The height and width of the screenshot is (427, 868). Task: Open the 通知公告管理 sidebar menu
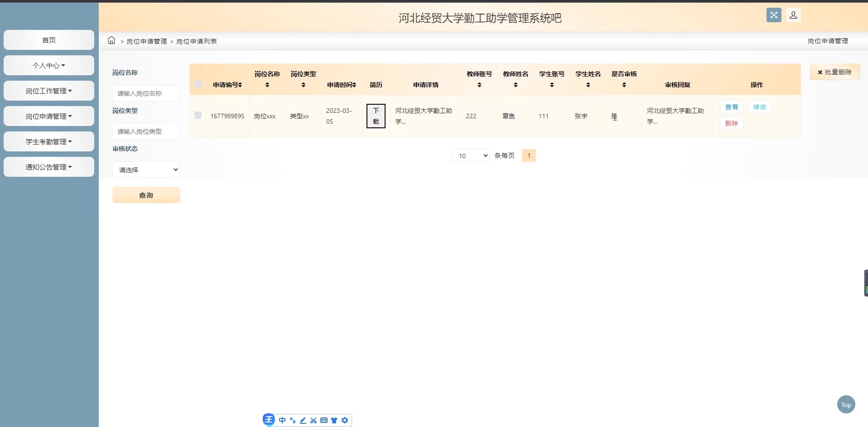(49, 167)
